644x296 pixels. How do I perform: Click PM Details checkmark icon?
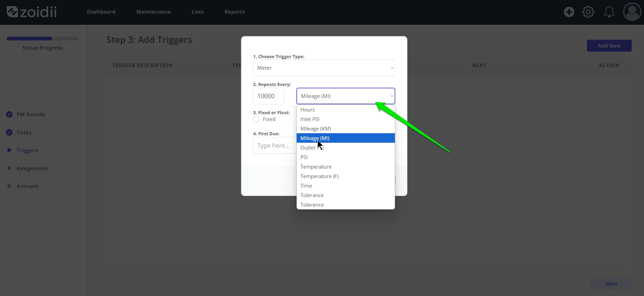pos(10,115)
